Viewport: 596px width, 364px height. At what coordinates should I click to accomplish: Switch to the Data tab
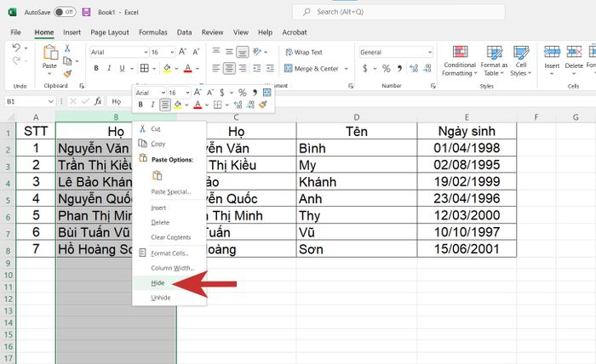tap(185, 32)
